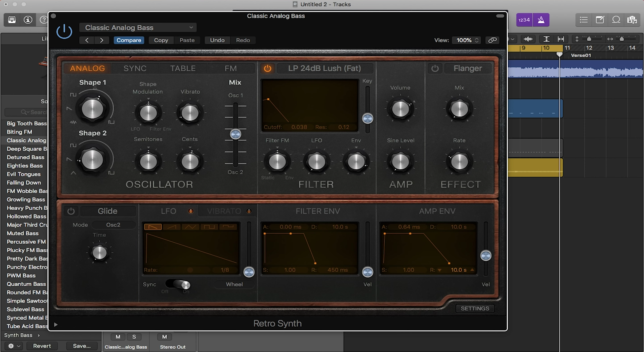Viewport: 644px width, 352px height.
Task: Mute the Classic Analog Bass channel strip
Action: pyautogui.click(x=118, y=337)
